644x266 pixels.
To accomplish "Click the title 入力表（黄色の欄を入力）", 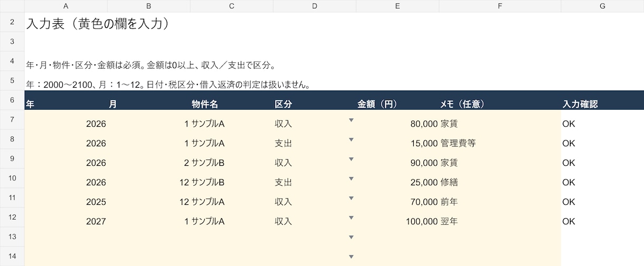I will point(98,24).
